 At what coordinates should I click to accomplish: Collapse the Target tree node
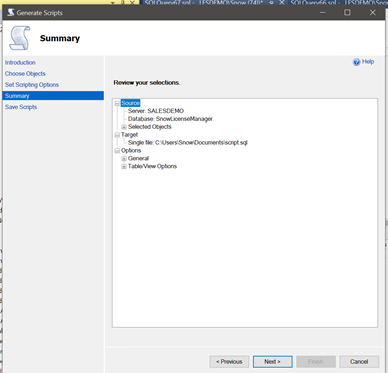coord(117,135)
